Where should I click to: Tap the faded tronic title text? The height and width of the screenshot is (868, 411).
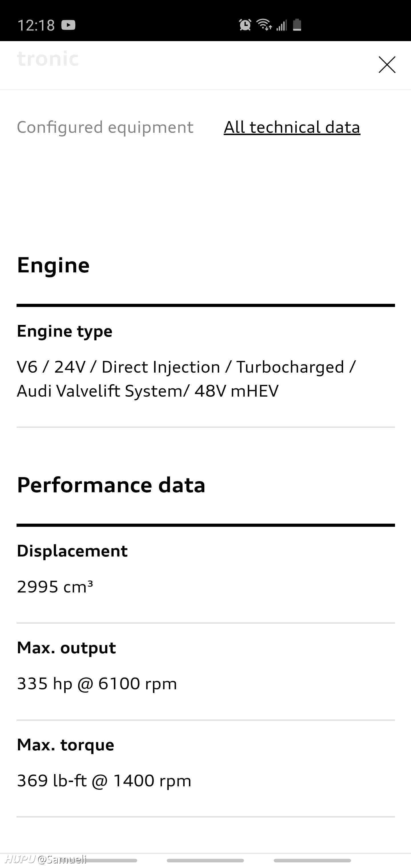pyautogui.click(x=48, y=59)
